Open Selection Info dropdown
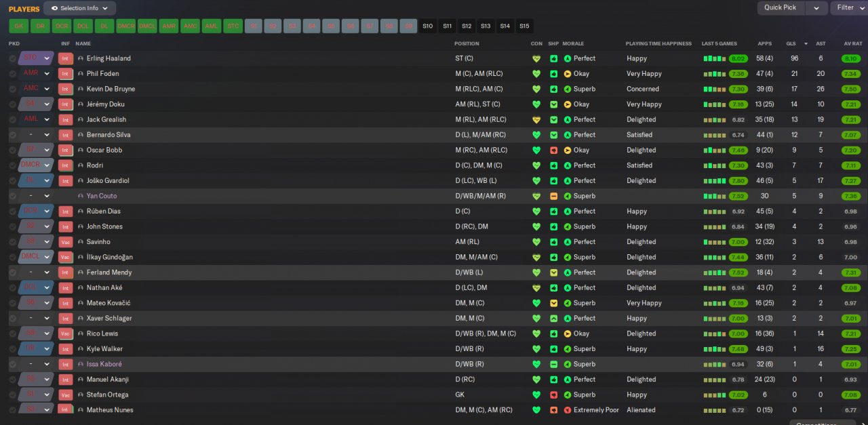This screenshot has height=425, width=868. tap(79, 8)
